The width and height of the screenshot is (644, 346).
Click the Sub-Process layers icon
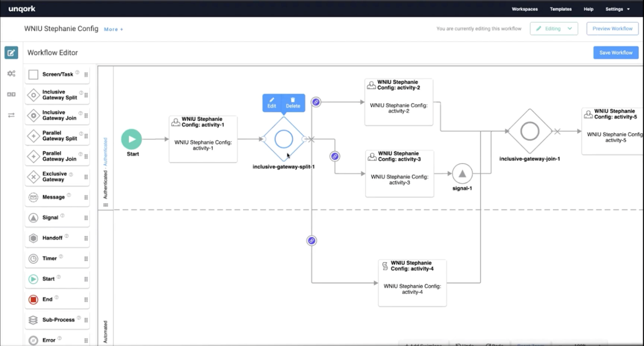(x=33, y=320)
